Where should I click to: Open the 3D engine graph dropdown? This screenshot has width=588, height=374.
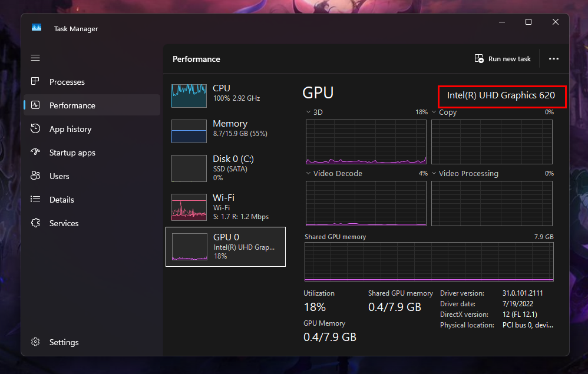click(308, 112)
